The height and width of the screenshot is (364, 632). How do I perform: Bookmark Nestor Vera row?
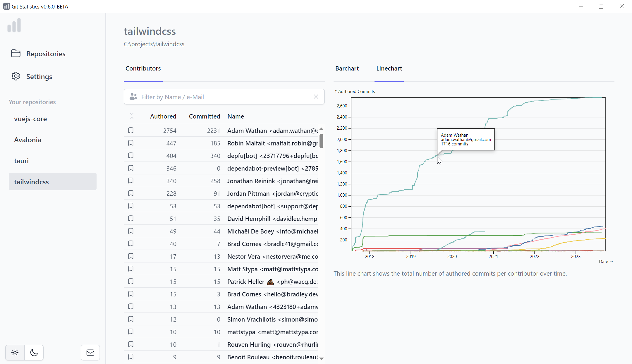131,256
